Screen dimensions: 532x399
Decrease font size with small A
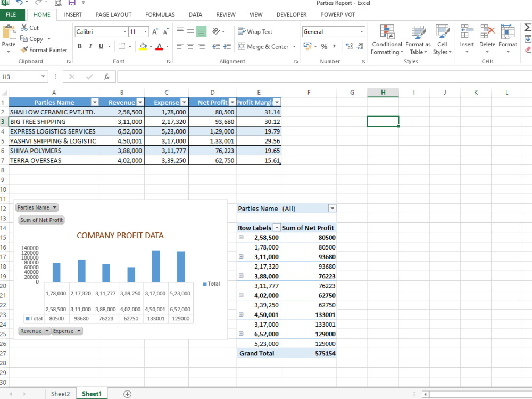(x=165, y=31)
